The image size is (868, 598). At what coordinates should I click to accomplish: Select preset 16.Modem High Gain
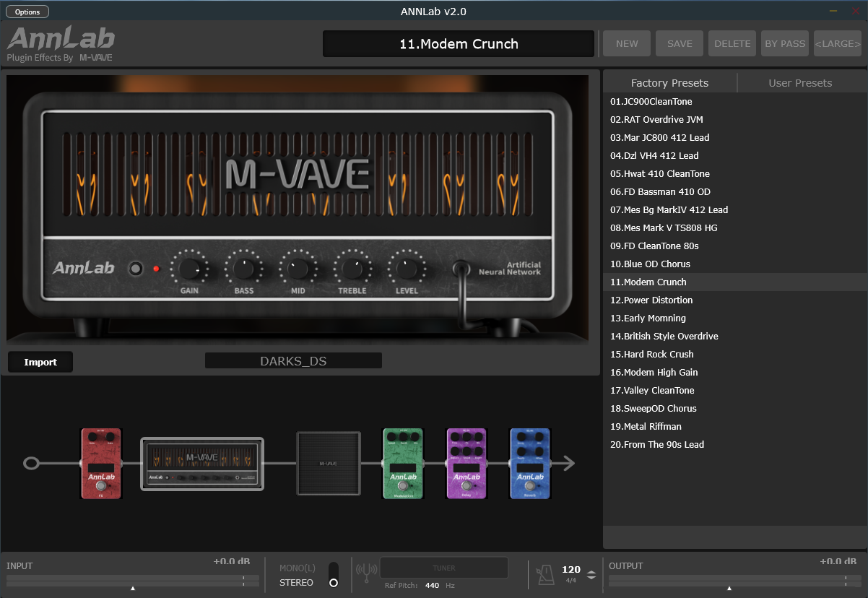click(734, 373)
